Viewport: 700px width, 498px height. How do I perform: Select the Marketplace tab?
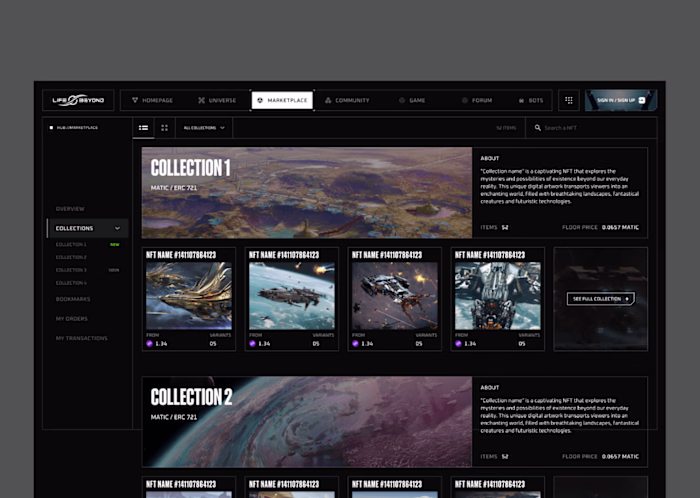click(x=282, y=100)
